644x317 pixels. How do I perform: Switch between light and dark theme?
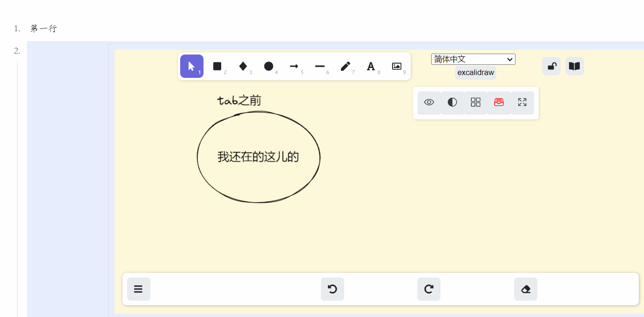pos(452,102)
